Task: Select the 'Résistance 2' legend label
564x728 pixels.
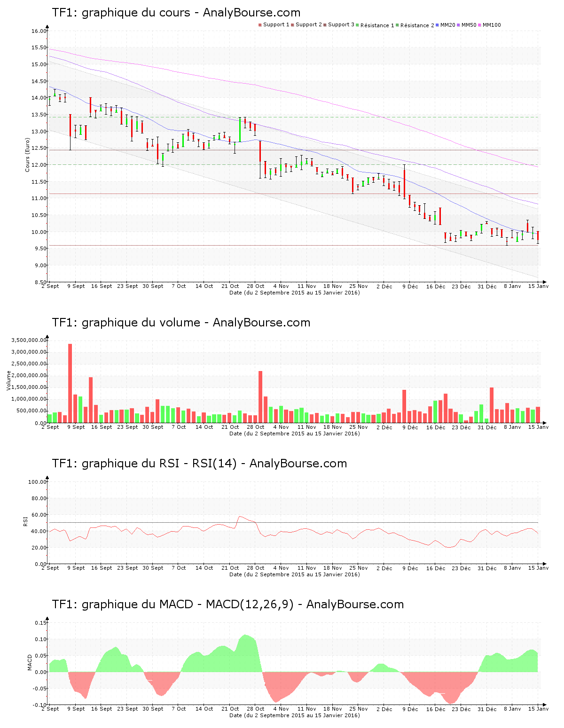Action: pyautogui.click(x=417, y=25)
